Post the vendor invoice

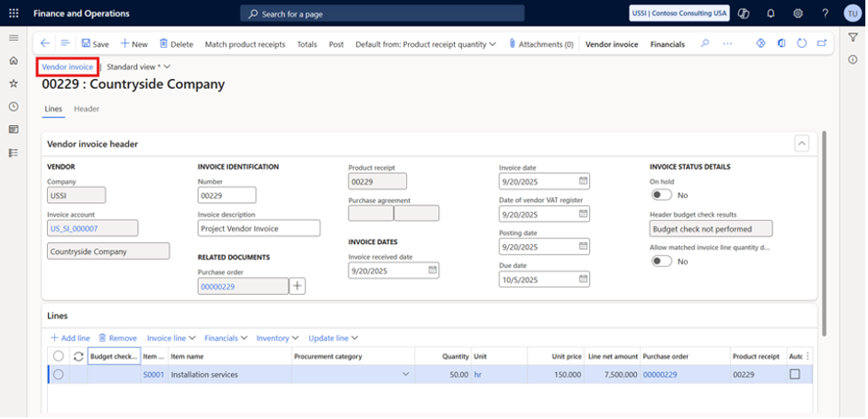tap(336, 44)
